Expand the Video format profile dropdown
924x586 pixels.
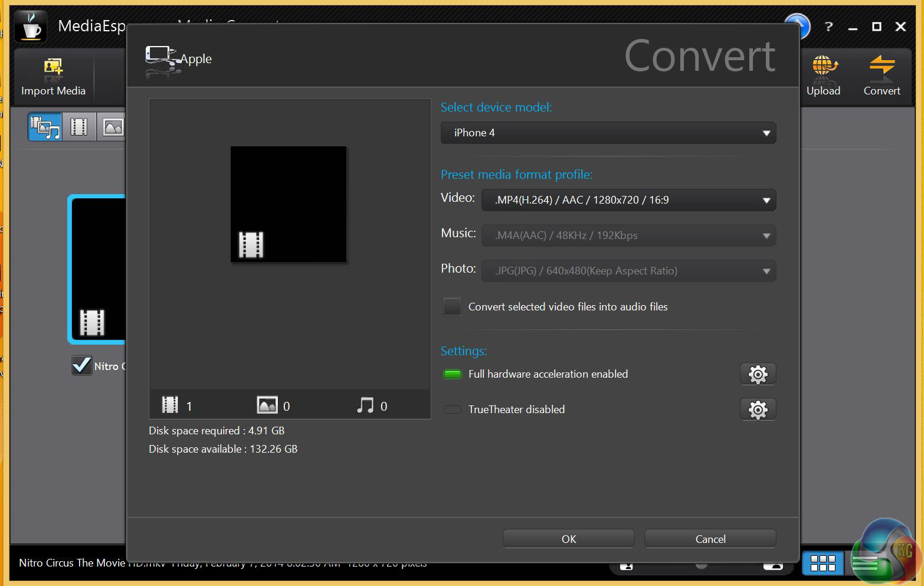click(x=628, y=200)
